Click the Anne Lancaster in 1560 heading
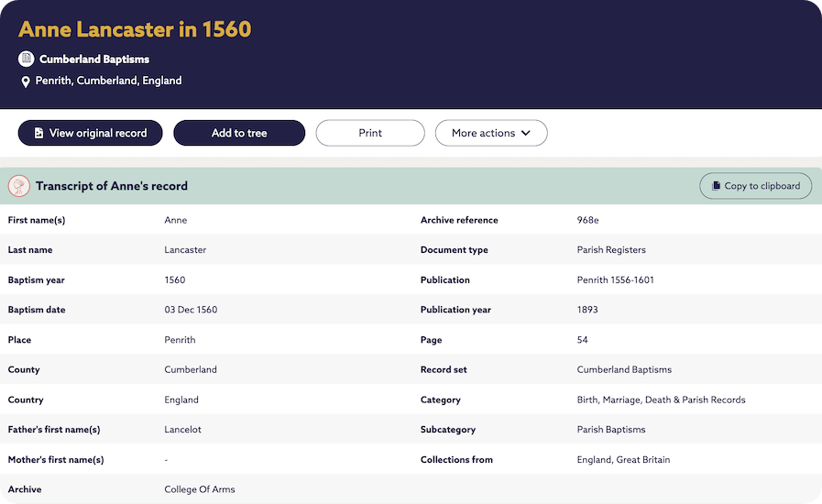The width and height of the screenshot is (822, 504). point(135,29)
